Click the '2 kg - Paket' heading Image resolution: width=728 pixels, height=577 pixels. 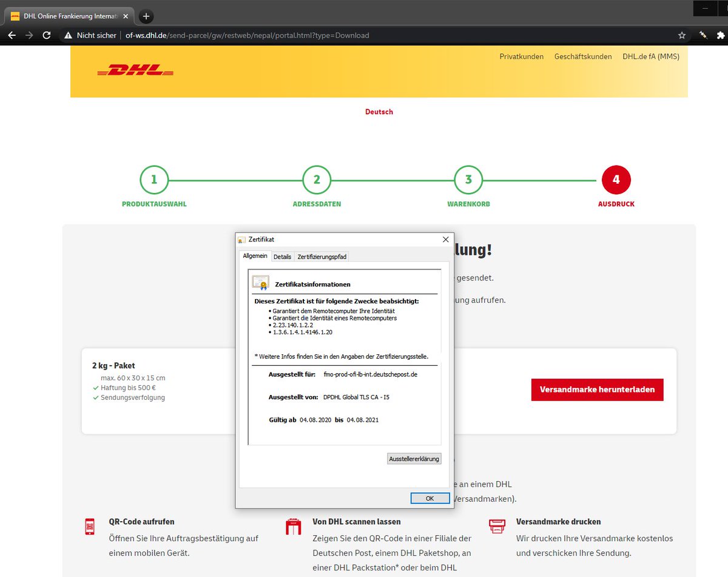[113, 366]
